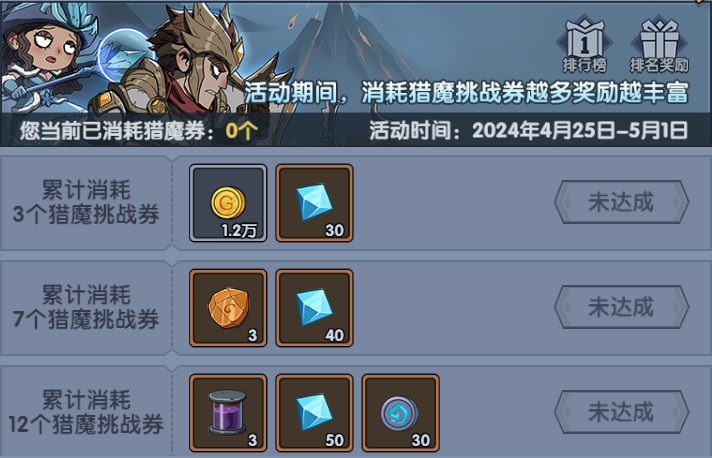
Task: Open the 排名奖励 gift box icon
Action: tap(659, 45)
